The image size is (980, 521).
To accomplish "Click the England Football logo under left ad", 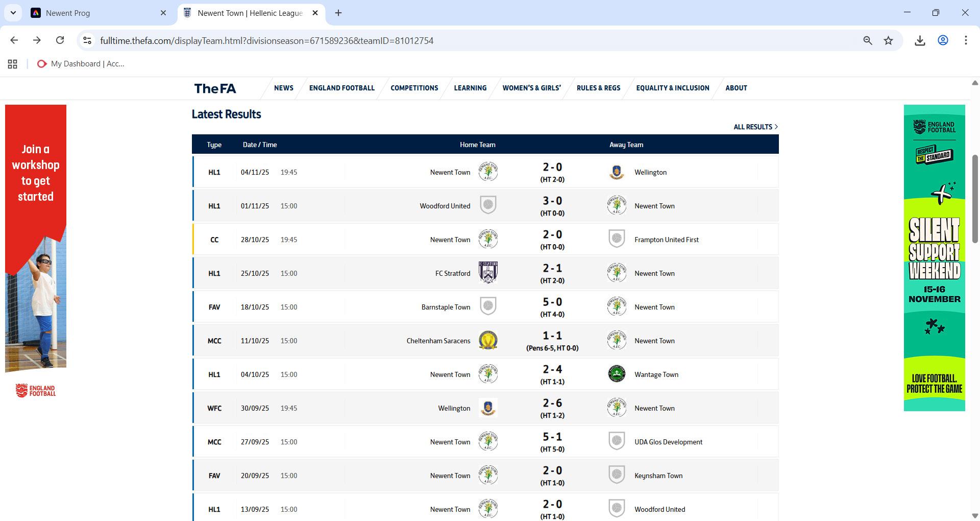I will tap(36, 391).
